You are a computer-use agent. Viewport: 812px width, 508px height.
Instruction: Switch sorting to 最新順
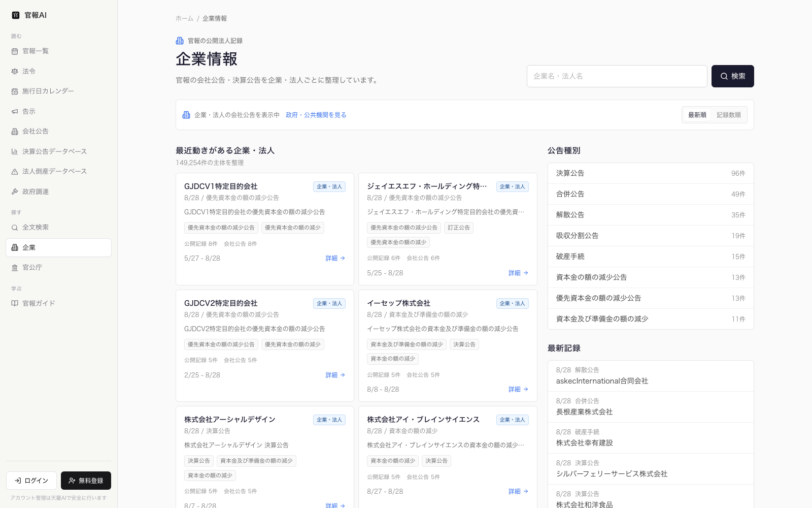point(697,115)
